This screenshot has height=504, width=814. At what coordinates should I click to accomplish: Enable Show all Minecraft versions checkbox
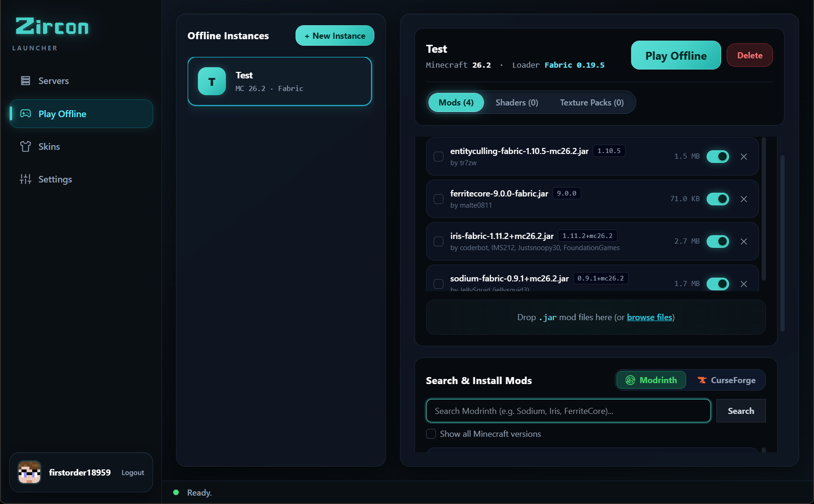[x=431, y=434]
